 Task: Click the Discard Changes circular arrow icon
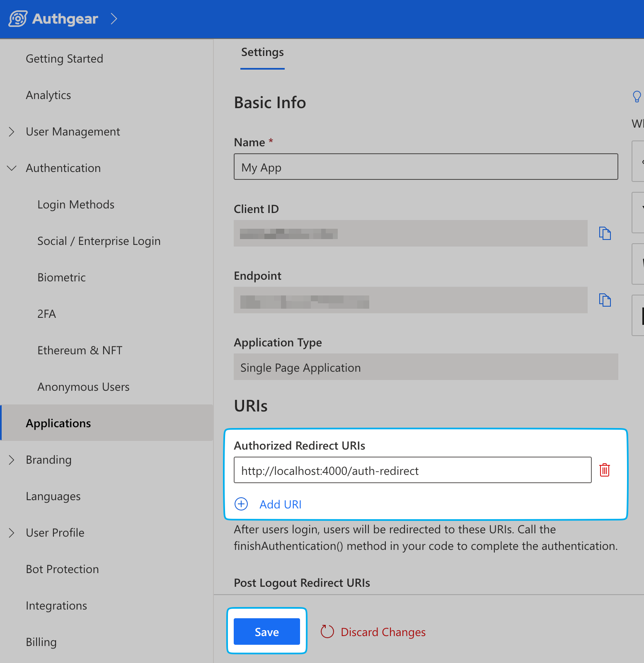tap(327, 632)
